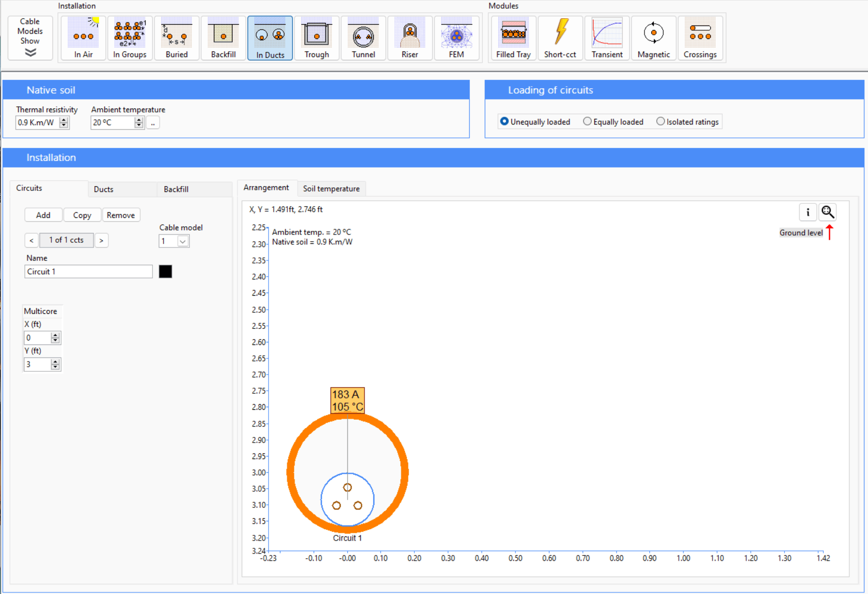Viewport: 868px width, 594px height.
Task: Open the FEM module
Action: click(456, 38)
